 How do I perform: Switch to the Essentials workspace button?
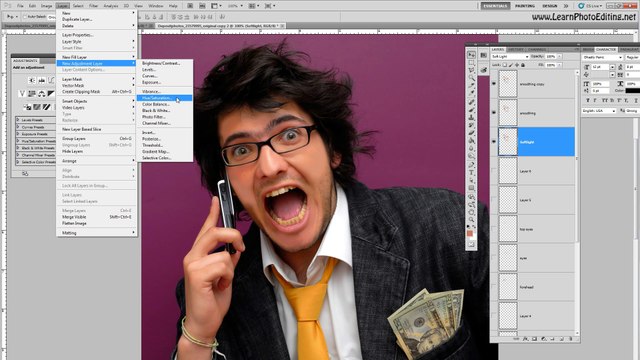click(x=495, y=6)
